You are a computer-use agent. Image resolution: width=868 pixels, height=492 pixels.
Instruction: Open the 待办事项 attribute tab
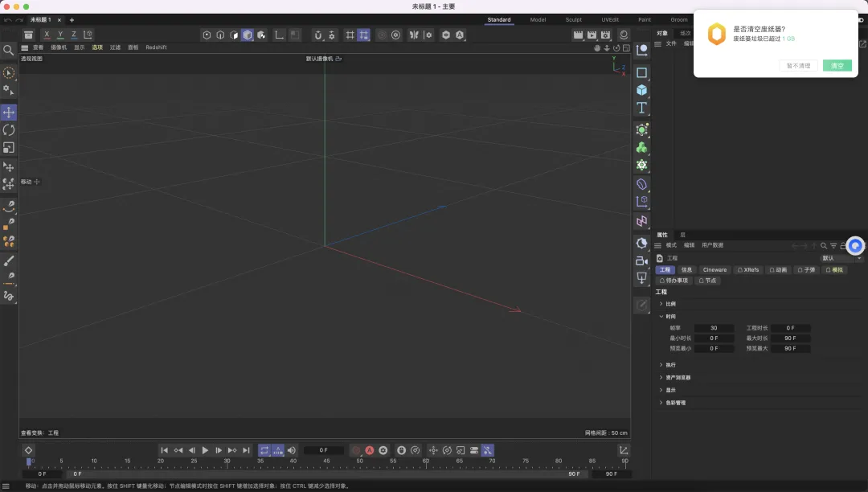click(x=674, y=281)
